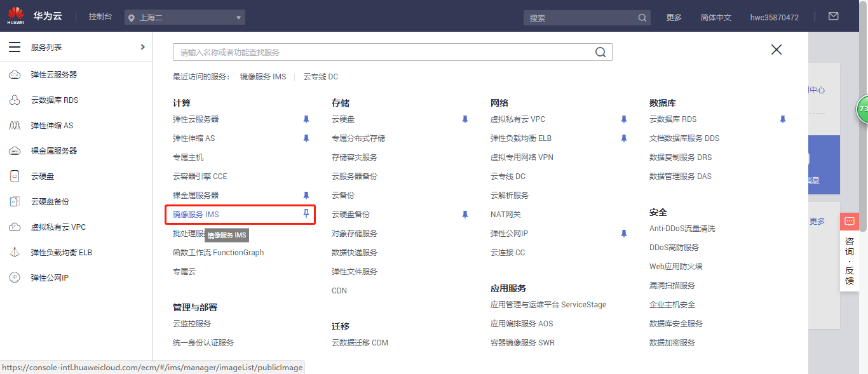Open 函数工作流 FunctionGraph service
The height and width of the screenshot is (374, 868).
[219, 253]
